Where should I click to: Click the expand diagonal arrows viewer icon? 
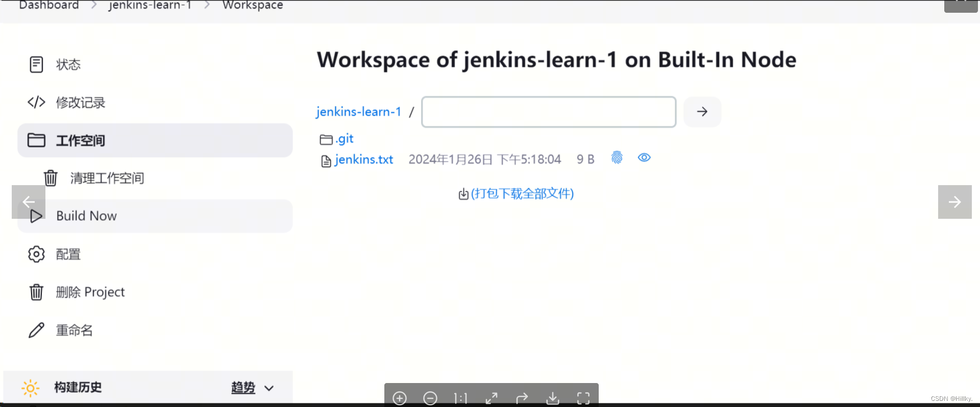pyautogui.click(x=492, y=398)
